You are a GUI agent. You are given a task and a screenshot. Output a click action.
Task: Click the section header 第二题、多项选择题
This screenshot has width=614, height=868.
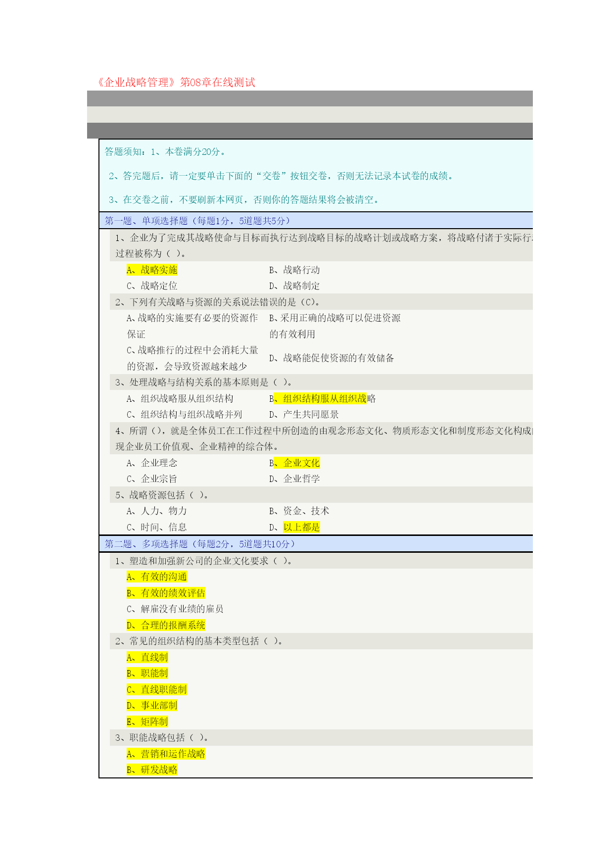pos(200,544)
